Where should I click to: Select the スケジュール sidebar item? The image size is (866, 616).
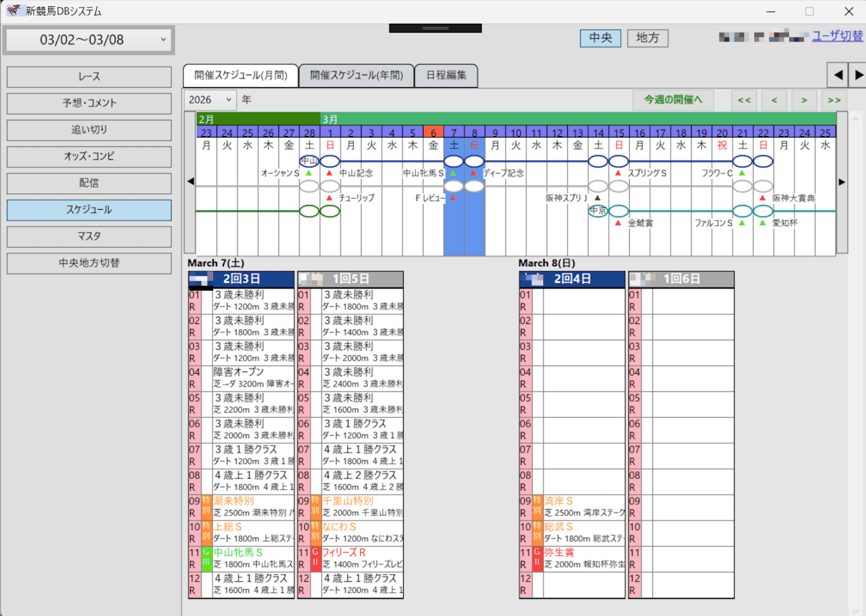point(89,210)
